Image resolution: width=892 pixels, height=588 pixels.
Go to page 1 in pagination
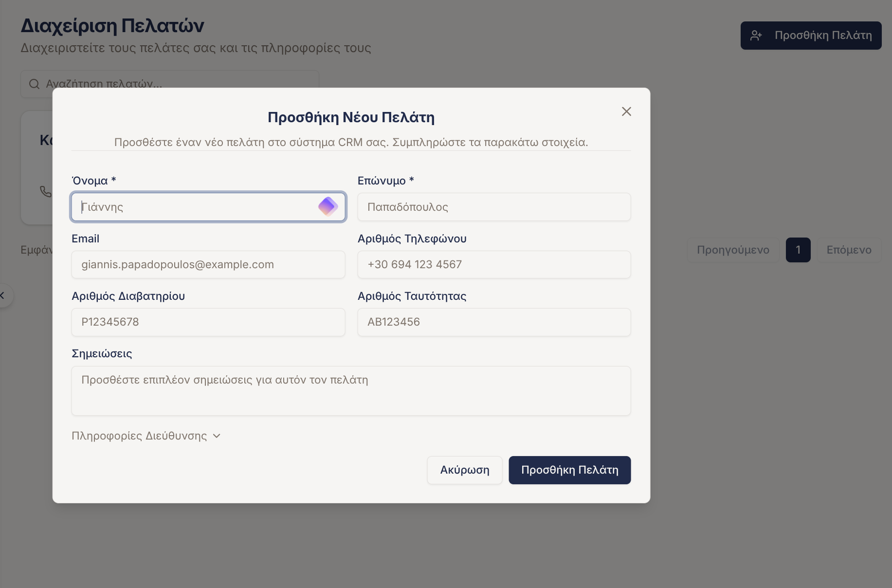point(798,250)
